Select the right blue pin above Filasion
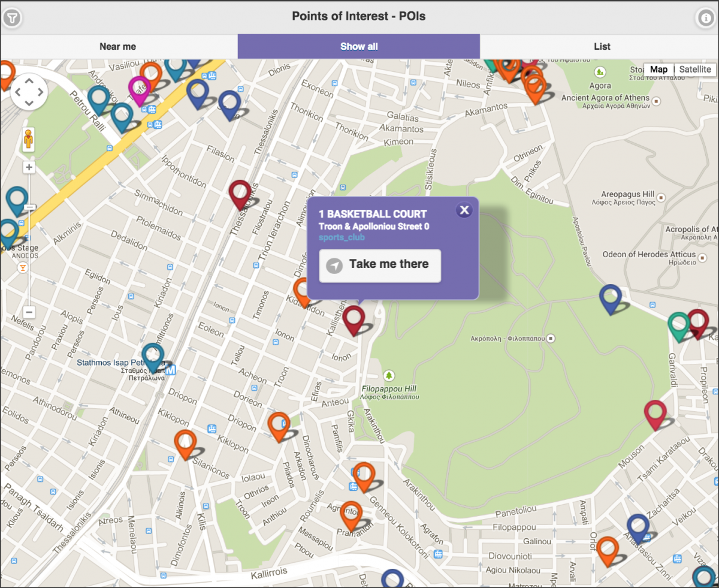The height and width of the screenshot is (588, 719). (x=229, y=104)
